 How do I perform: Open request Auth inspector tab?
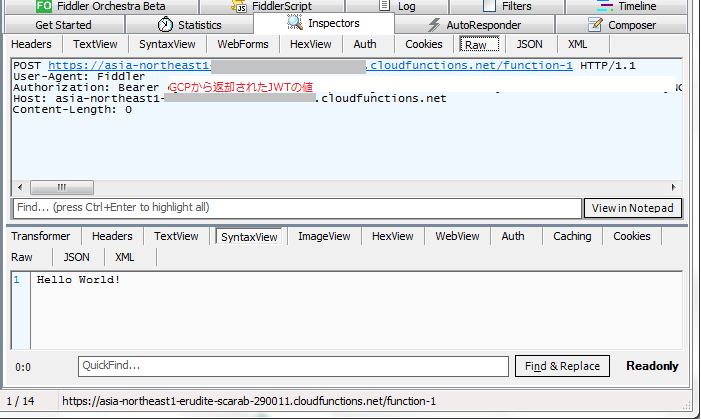tap(365, 44)
